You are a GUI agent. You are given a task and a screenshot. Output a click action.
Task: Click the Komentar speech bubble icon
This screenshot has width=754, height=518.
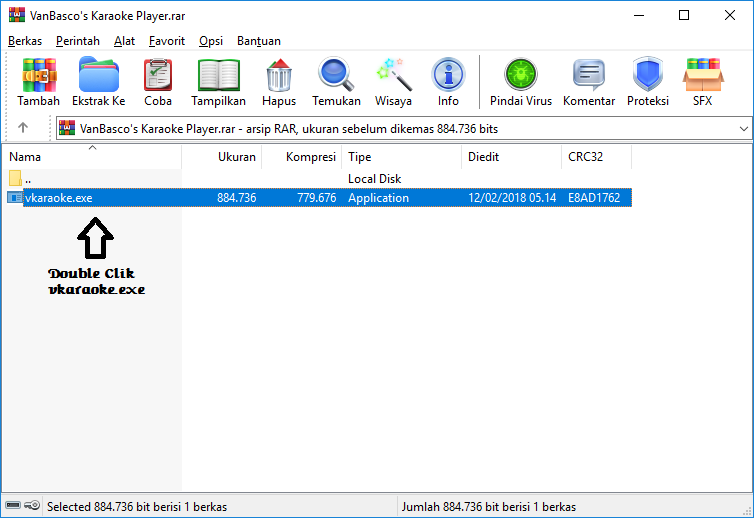[589, 75]
